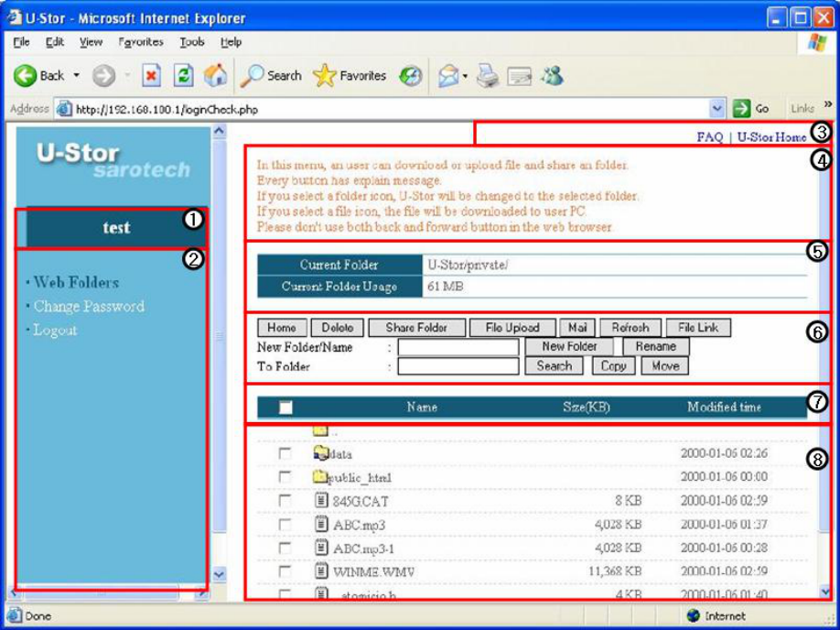Viewport: 840px width, 630px height.
Task: Open the Edit menu
Action: pos(55,42)
